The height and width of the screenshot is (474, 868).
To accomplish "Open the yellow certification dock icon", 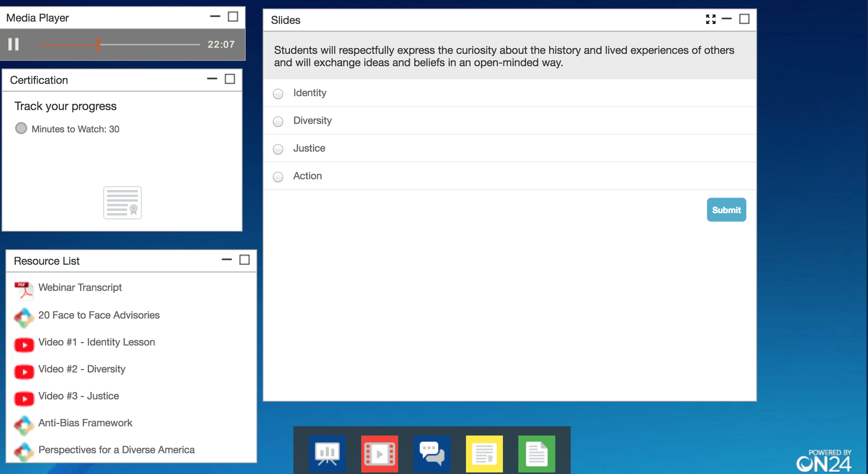I will (x=484, y=454).
